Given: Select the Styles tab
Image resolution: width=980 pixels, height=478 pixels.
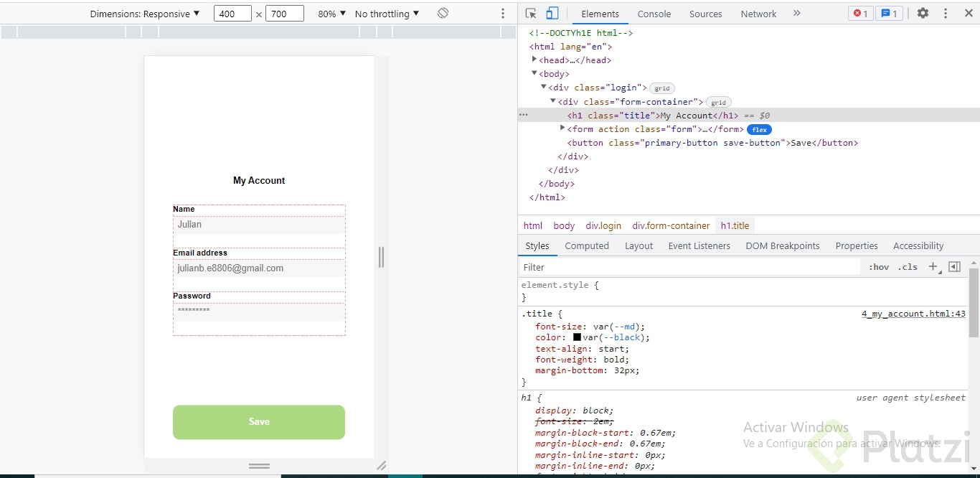Looking at the screenshot, I should (537, 245).
